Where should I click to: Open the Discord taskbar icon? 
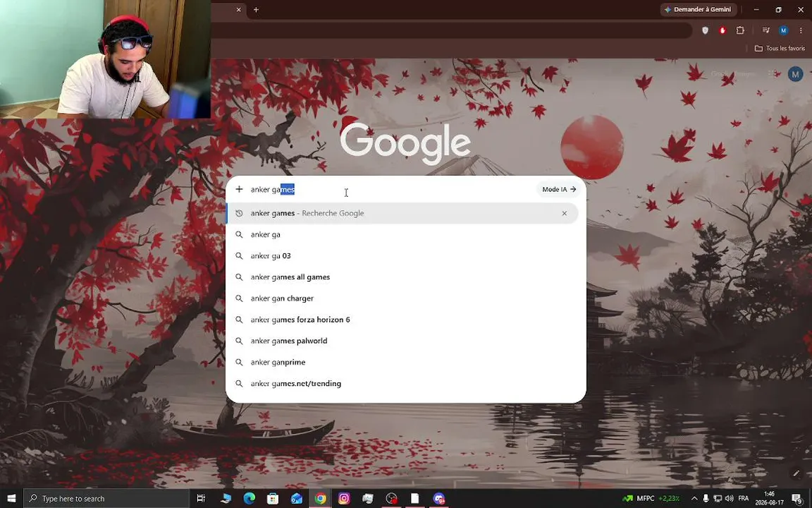click(x=438, y=498)
